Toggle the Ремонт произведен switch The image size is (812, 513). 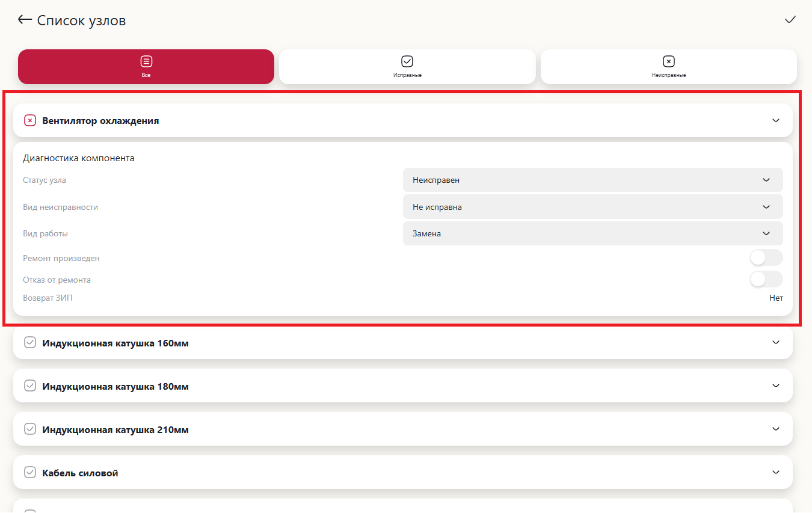[x=766, y=258]
